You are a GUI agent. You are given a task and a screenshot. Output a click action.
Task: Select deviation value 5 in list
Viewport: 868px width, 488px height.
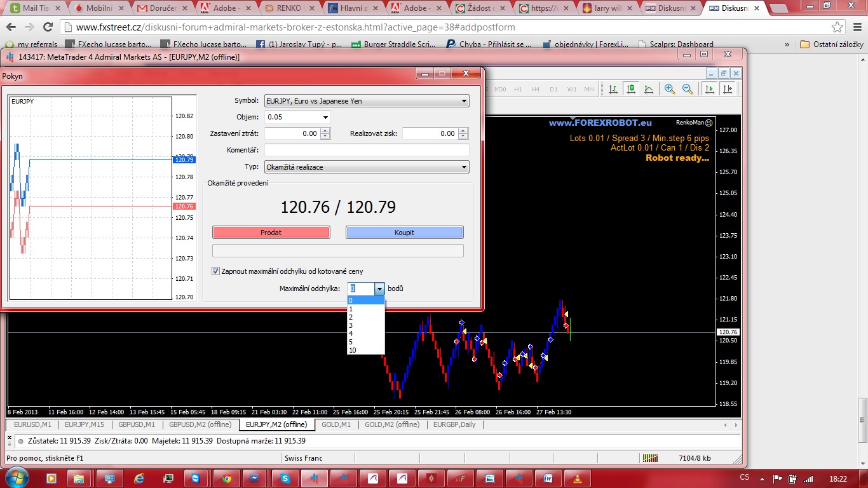point(366,342)
